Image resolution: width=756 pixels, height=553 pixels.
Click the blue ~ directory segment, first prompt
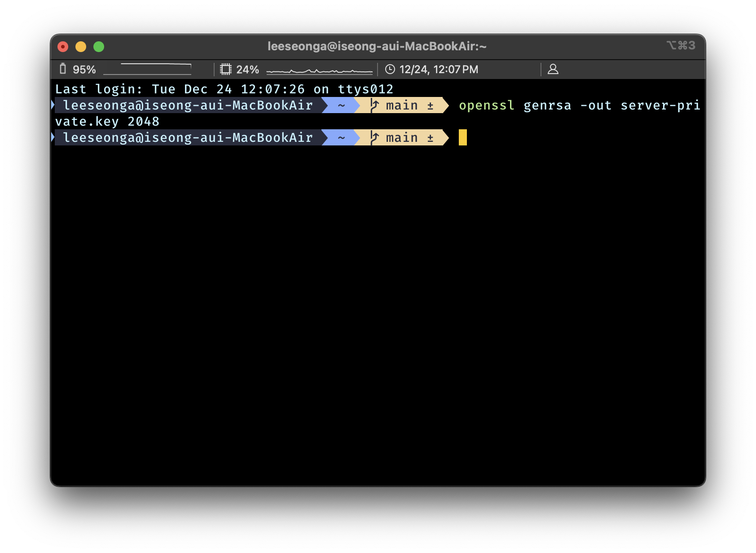(341, 105)
